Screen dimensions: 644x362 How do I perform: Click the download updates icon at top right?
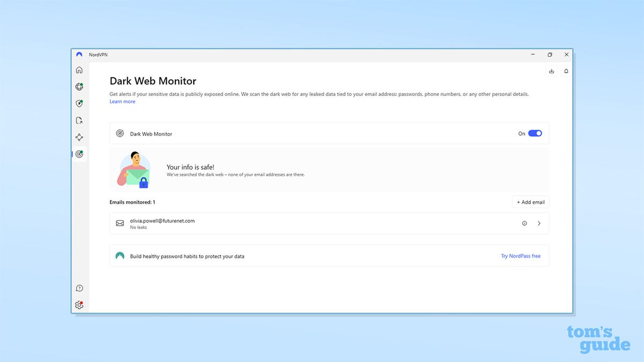click(x=551, y=71)
